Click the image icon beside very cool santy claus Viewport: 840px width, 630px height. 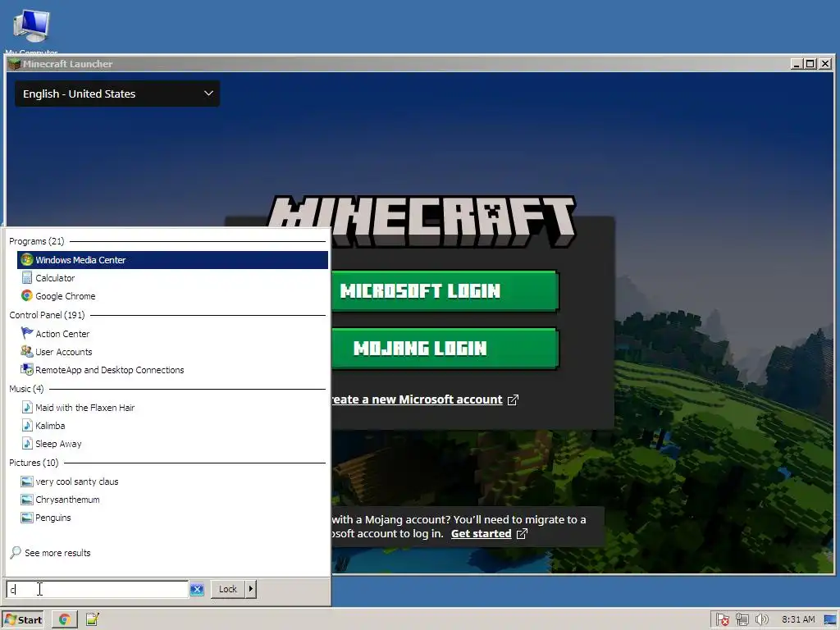point(27,482)
